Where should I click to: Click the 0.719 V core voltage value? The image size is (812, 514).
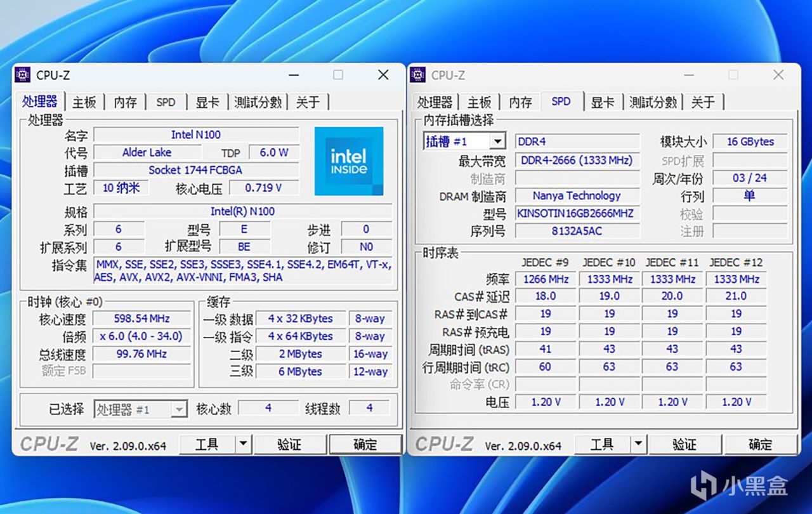click(x=263, y=188)
